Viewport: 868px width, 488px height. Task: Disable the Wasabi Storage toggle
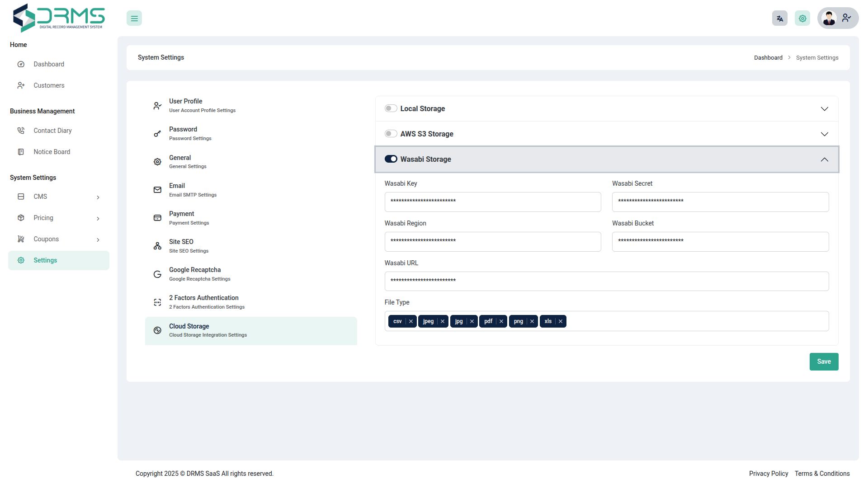[x=391, y=159]
